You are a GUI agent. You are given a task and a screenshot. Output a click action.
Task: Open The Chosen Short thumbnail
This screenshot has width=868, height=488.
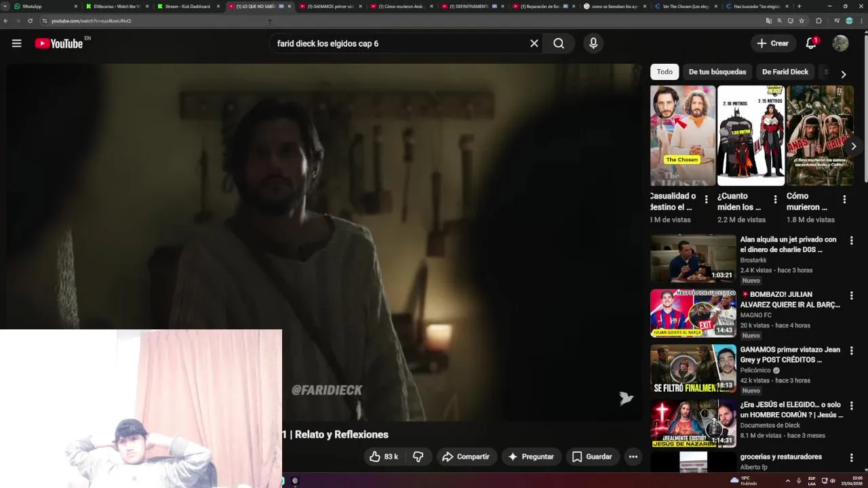pos(683,136)
